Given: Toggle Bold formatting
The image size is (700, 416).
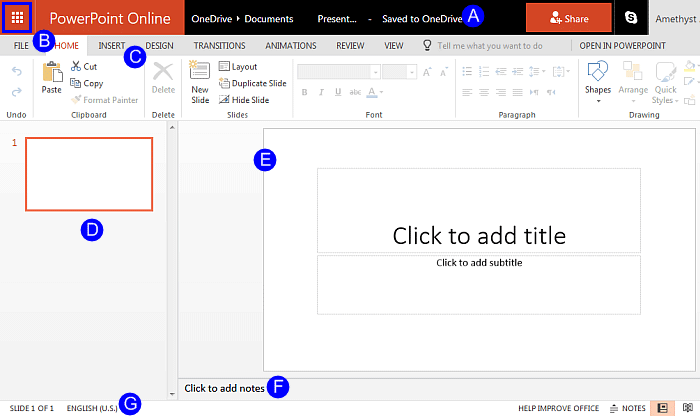Looking at the screenshot, I should [x=304, y=92].
